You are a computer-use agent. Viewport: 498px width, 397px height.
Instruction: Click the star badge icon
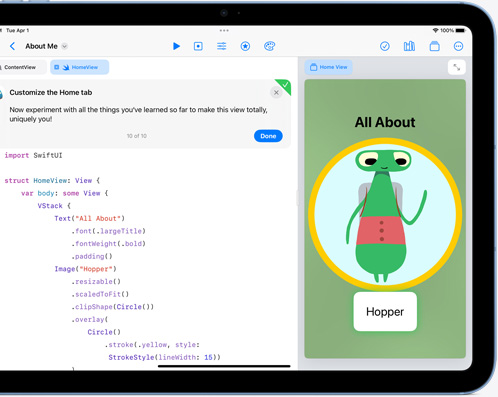(245, 46)
